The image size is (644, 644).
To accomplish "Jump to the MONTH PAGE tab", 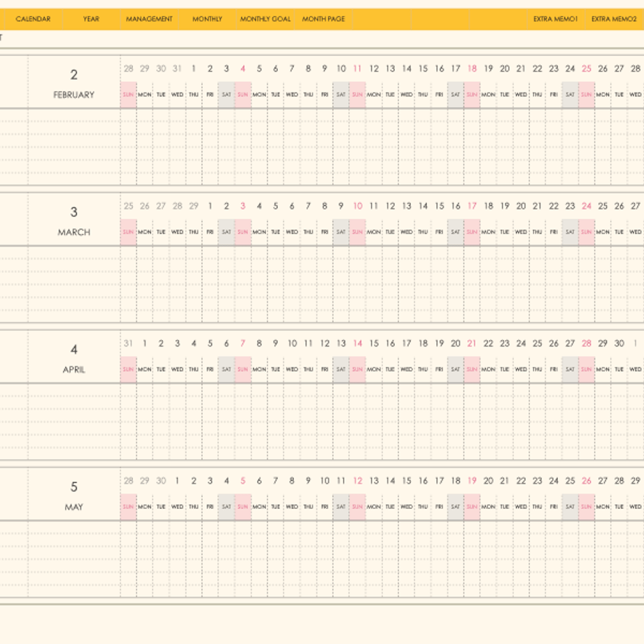I will [323, 19].
